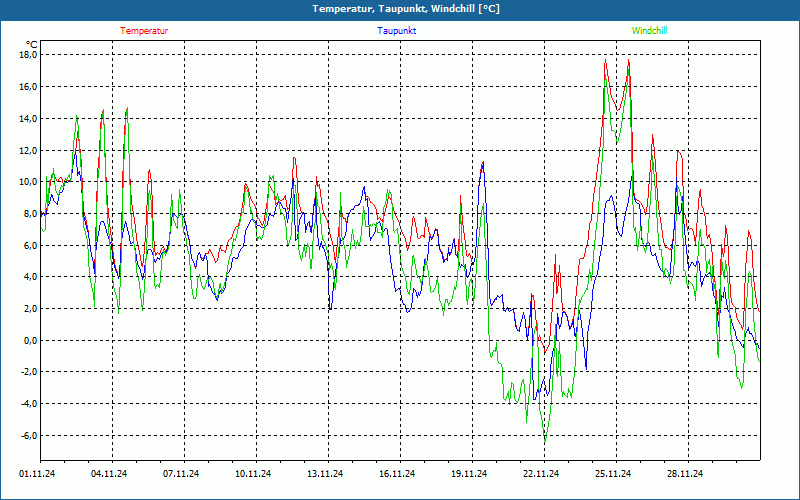Click the 01.11.24 date label
The image size is (800, 500).
pyautogui.click(x=37, y=474)
